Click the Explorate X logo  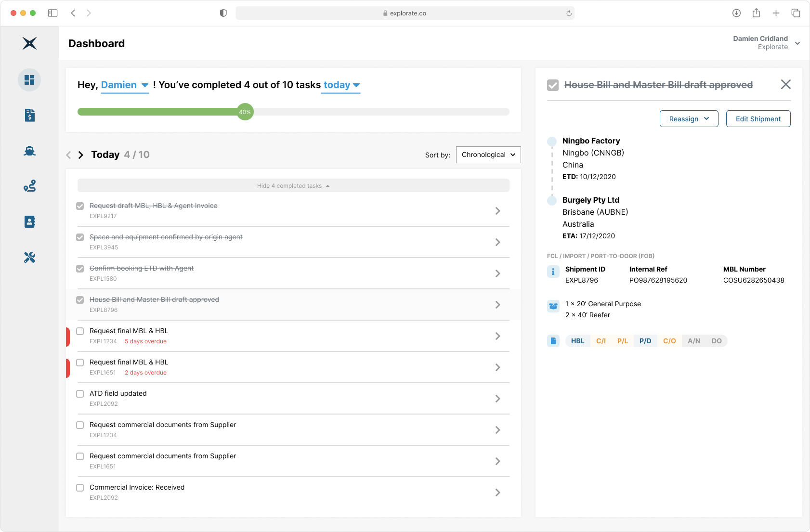coord(29,43)
